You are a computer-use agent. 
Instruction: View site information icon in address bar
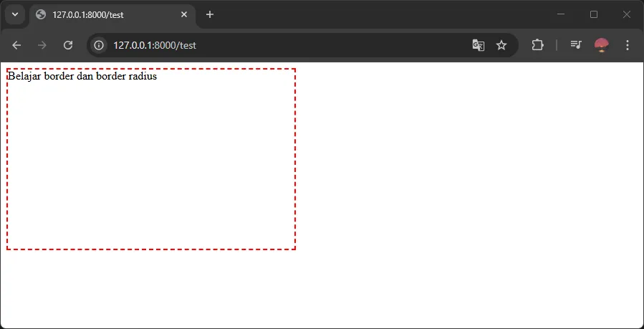pos(100,45)
